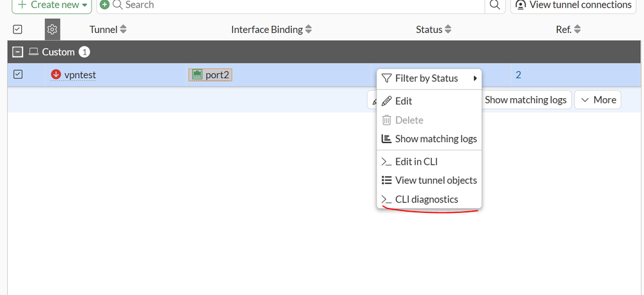This screenshot has width=644, height=295.
Task: Expand the More dropdown button
Action: pyautogui.click(x=598, y=100)
